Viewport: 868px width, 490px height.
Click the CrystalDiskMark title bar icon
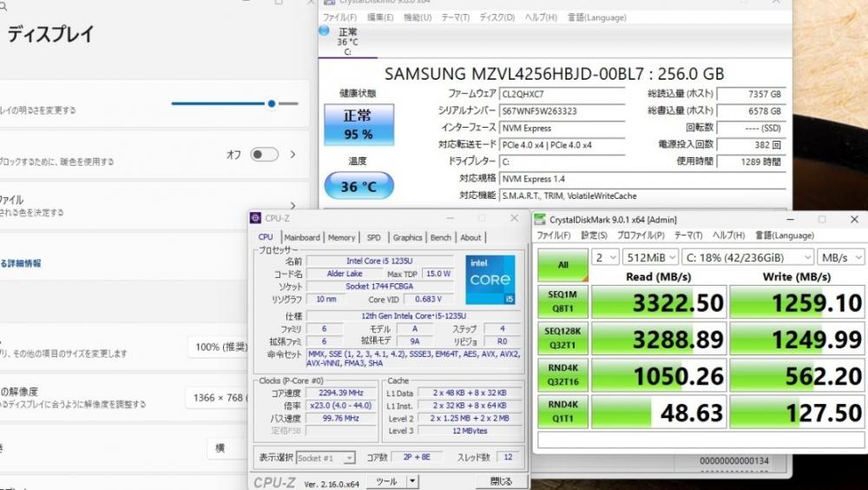pyautogui.click(x=539, y=220)
